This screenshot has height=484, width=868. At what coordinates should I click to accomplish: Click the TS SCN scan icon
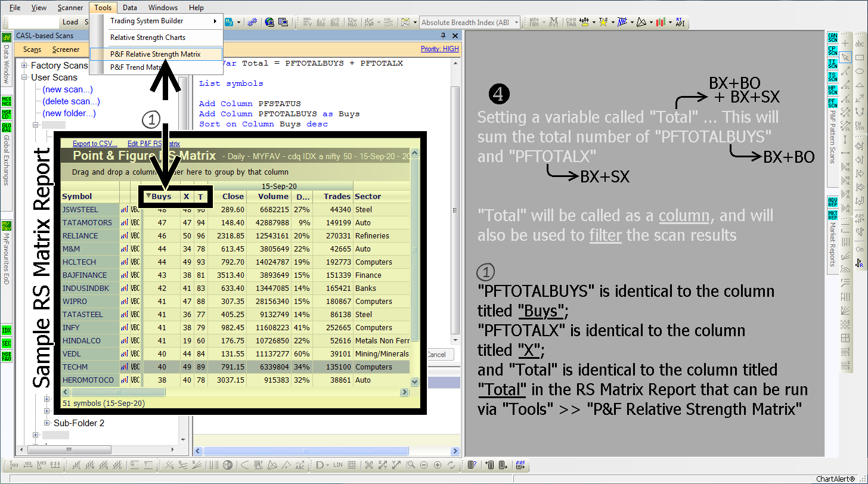(x=833, y=77)
